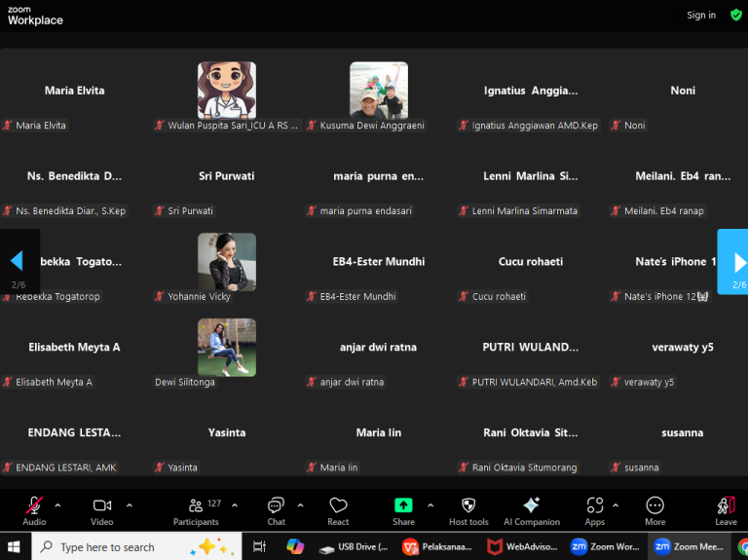
Task: Expand the chevron next to Share
Action: 430,505
